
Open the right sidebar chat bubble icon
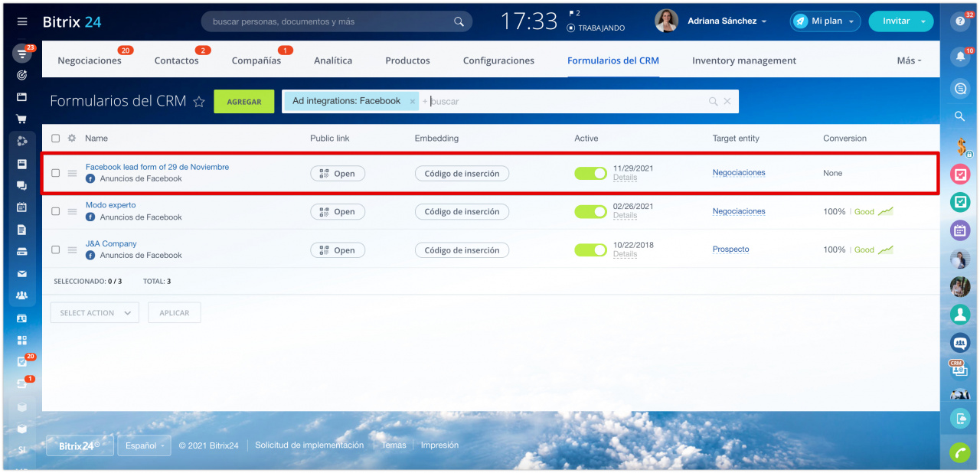pyautogui.click(x=960, y=89)
